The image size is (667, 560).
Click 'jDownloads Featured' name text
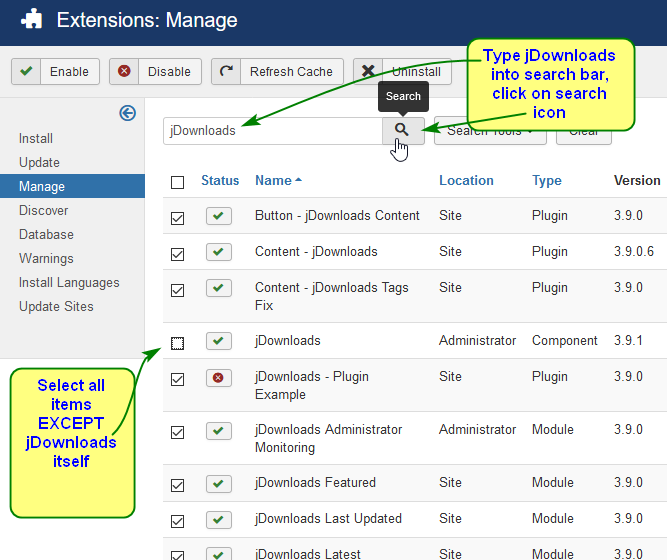pyautogui.click(x=315, y=483)
